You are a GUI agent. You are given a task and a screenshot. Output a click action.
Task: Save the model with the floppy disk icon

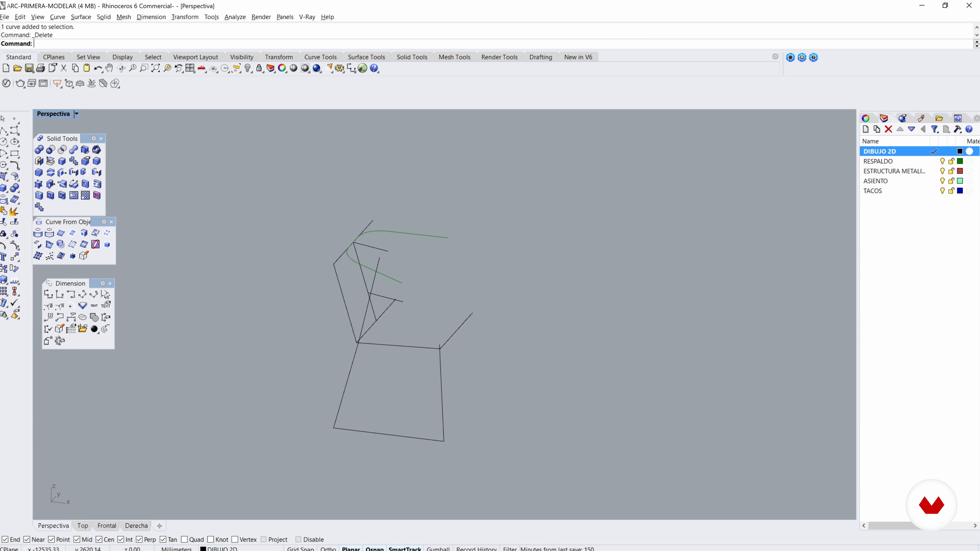[29, 68]
